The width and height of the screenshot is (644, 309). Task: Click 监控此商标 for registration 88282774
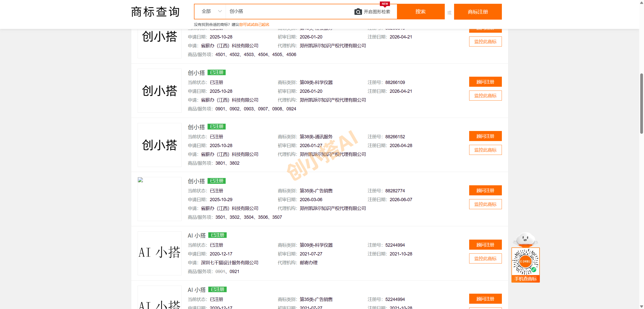485,204
